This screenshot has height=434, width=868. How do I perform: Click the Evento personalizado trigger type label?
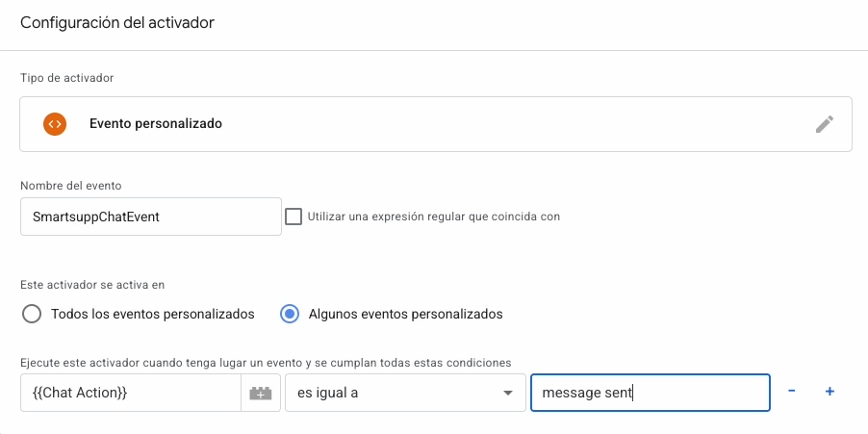(x=156, y=124)
